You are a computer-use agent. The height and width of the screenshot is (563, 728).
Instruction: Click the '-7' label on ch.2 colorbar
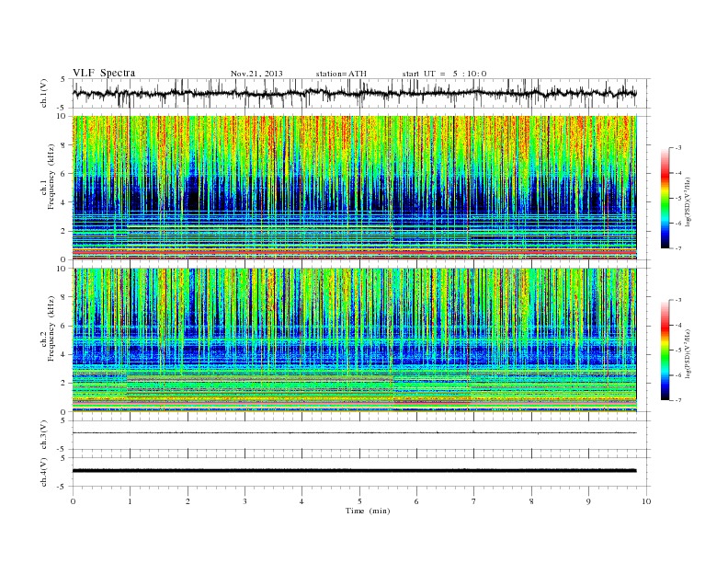pos(678,400)
